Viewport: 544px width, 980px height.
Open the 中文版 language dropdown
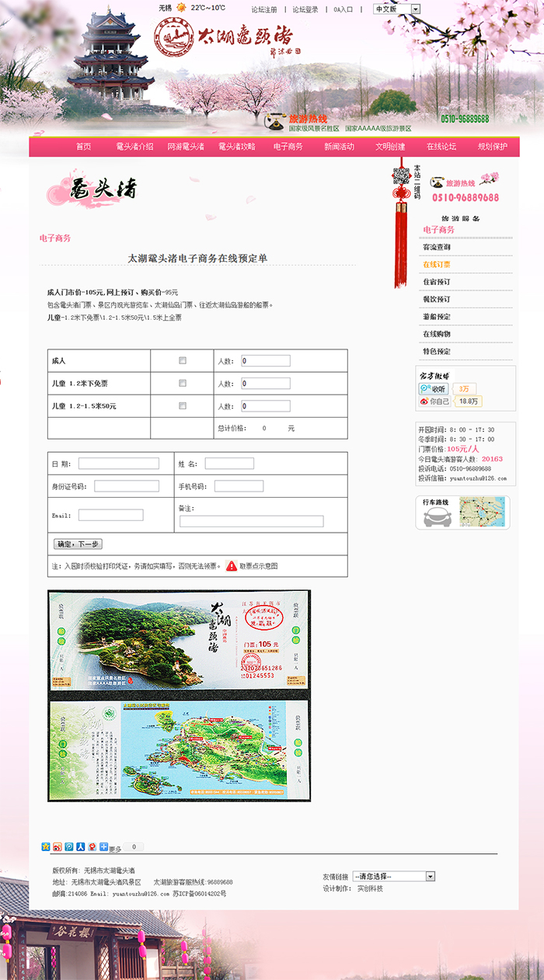tap(396, 9)
